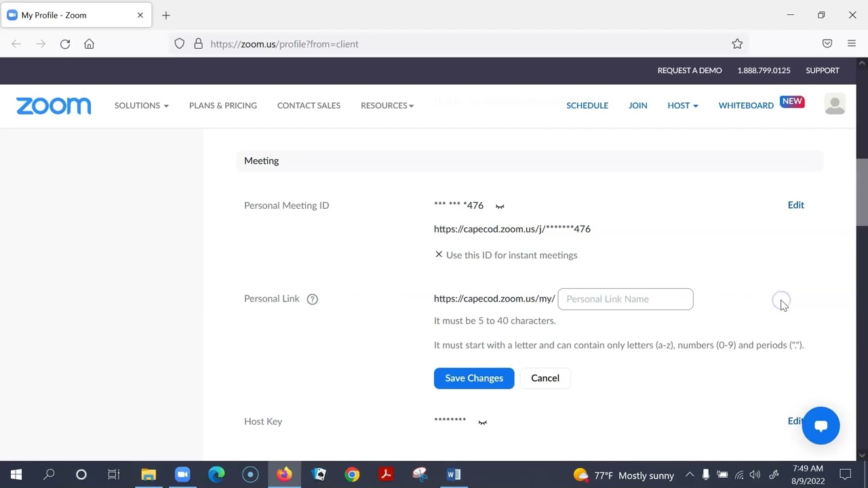868x488 pixels.
Task: Open the Pocket save icon
Action: pos(827,44)
